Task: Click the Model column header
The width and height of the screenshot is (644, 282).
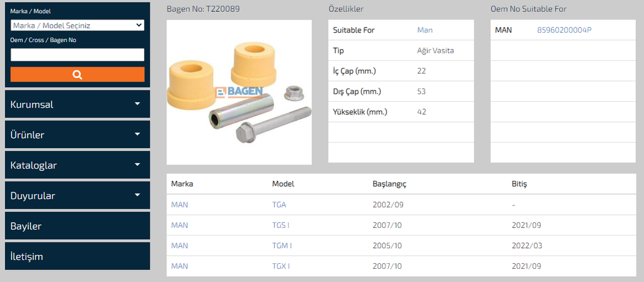Action: click(x=283, y=183)
